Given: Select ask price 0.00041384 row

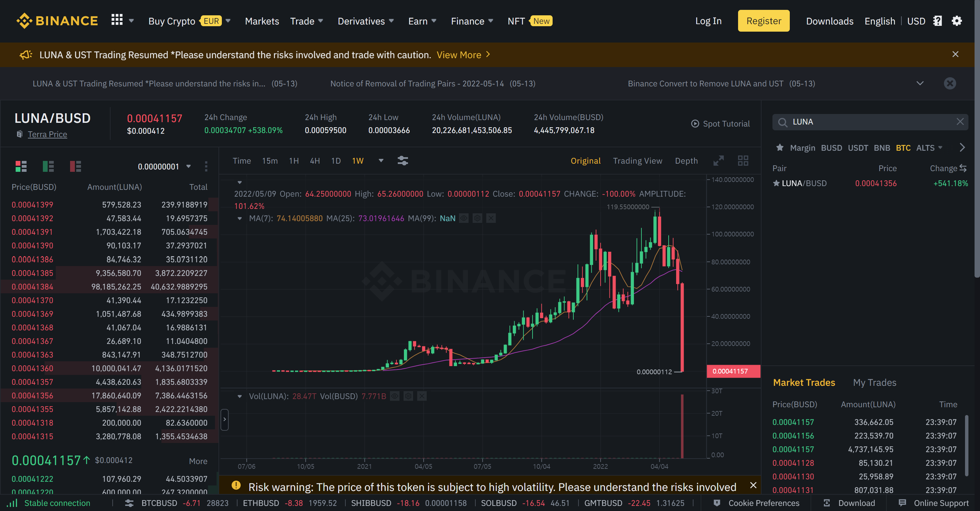Looking at the screenshot, I should (110, 286).
